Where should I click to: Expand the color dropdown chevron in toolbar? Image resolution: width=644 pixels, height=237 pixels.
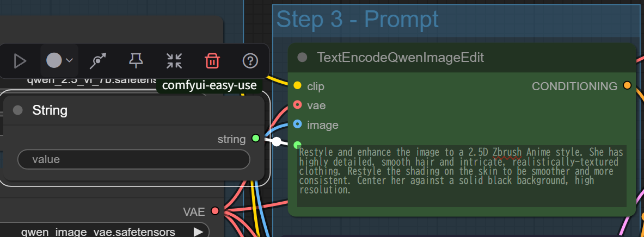click(x=70, y=61)
